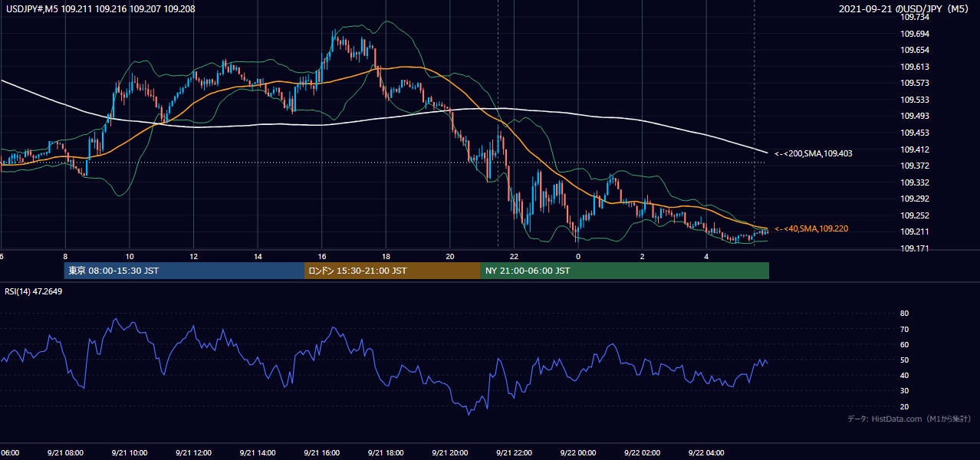Click hour marker 18 above the session bars
This screenshot has width=980, height=460.
pyautogui.click(x=386, y=256)
